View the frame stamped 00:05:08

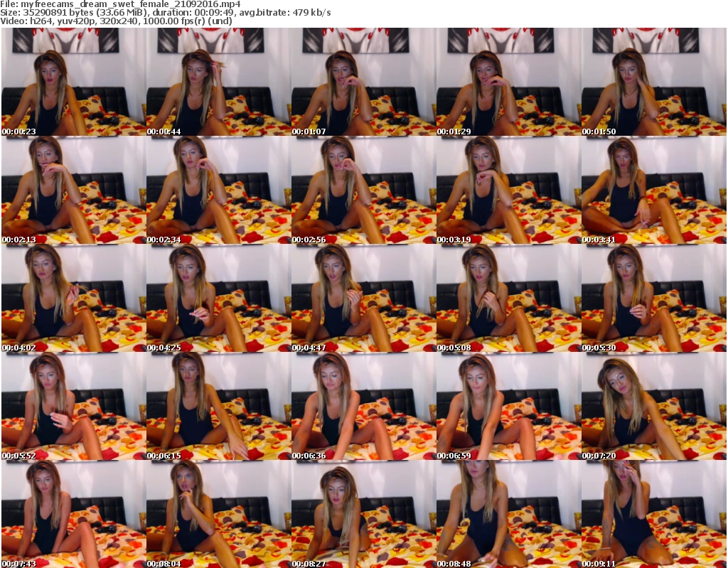pos(508,298)
